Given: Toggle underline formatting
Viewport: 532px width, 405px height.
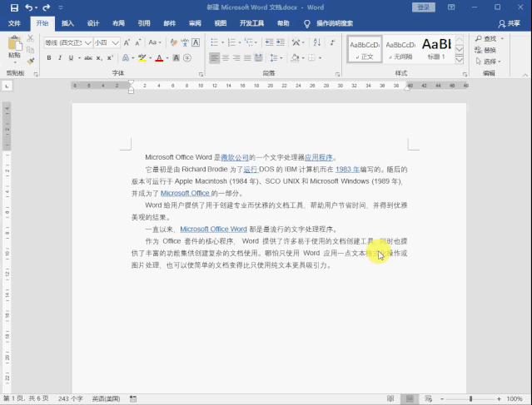Looking at the screenshot, I should pyautogui.click(x=71, y=58).
